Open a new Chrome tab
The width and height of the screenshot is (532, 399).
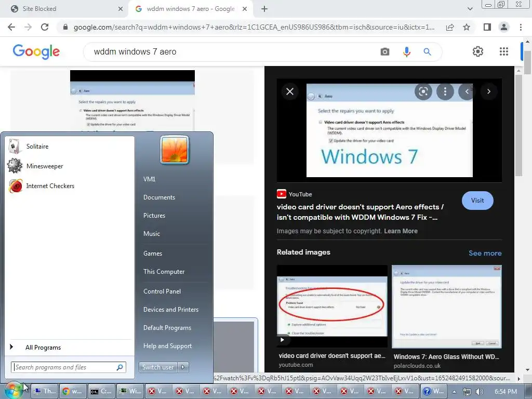coord(264,9)
